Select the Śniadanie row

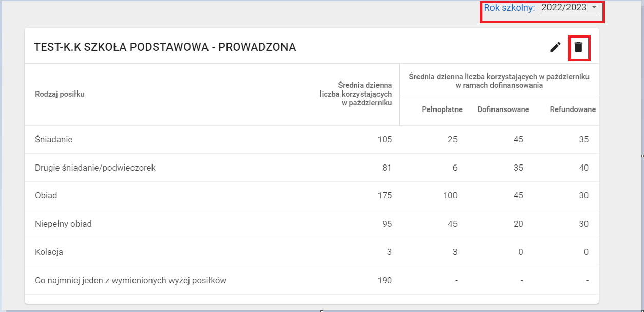point(53,139)
